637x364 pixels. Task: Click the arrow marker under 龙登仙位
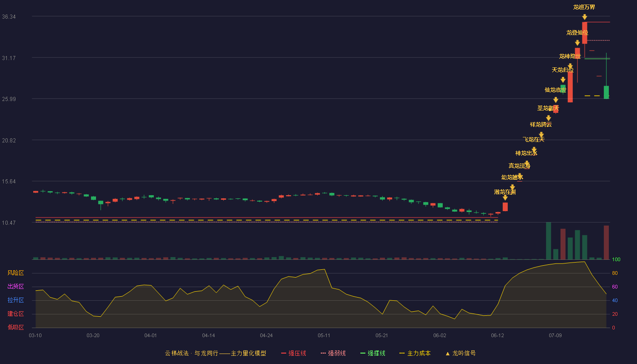pos(577,43)
